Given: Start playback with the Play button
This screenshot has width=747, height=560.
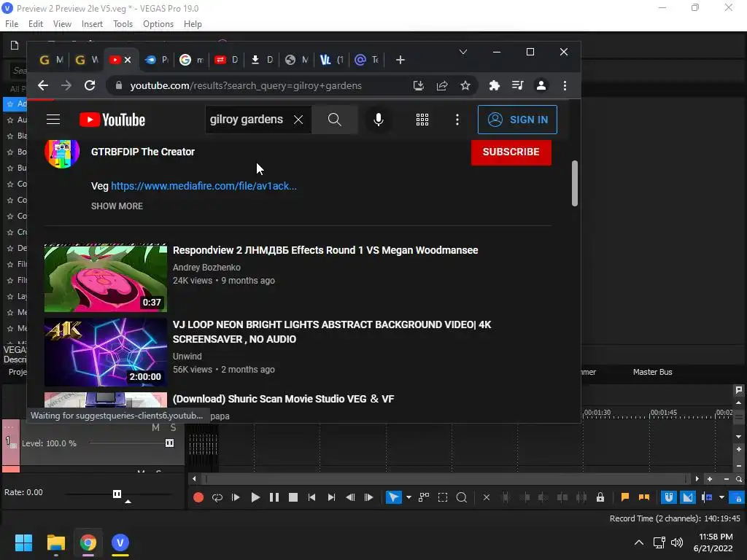Looking at the screenshot, I should pos(255,497).
